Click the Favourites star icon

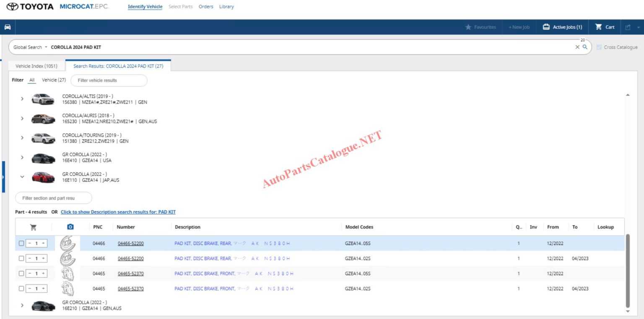tap(468, 27)
